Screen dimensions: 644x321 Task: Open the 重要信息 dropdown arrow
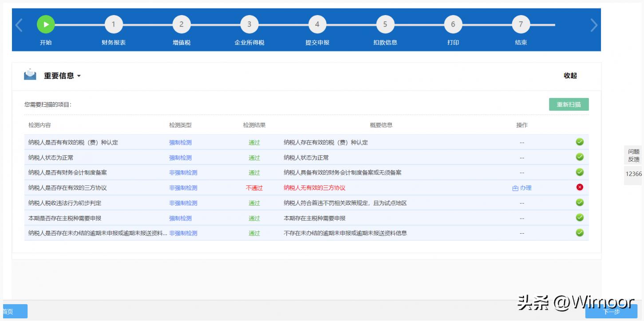click(79, 75)
